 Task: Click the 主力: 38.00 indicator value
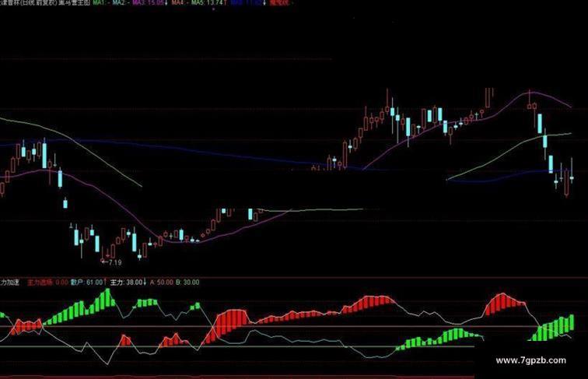coord(128,282)
